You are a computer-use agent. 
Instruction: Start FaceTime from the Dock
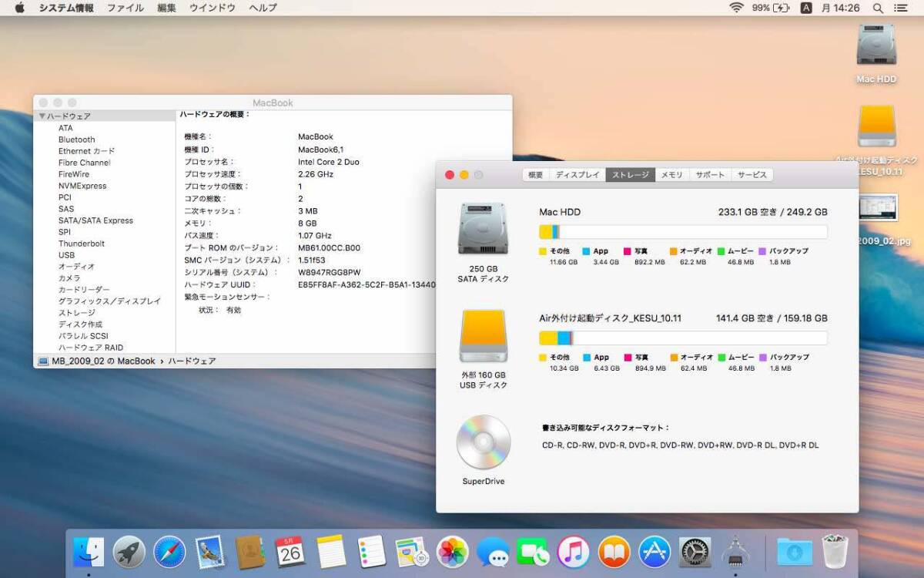click(x=534, y=551)
